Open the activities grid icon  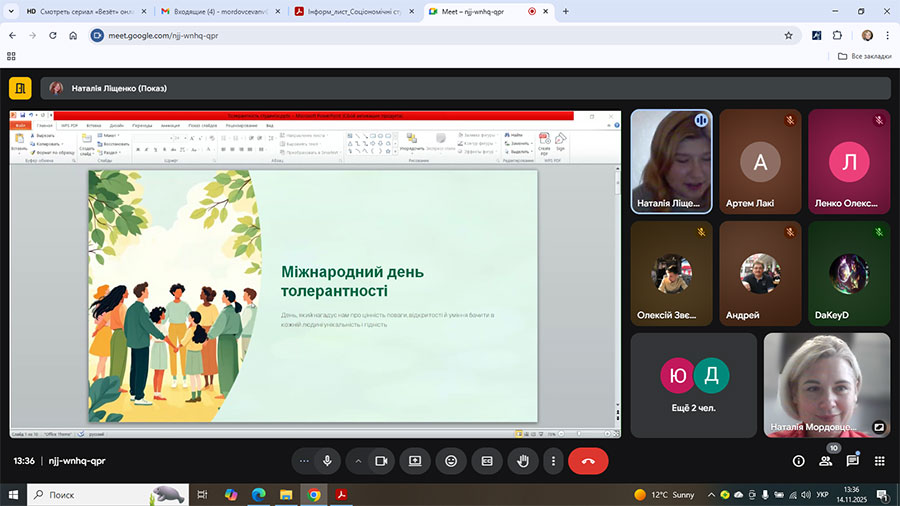[x=880, y=461]
